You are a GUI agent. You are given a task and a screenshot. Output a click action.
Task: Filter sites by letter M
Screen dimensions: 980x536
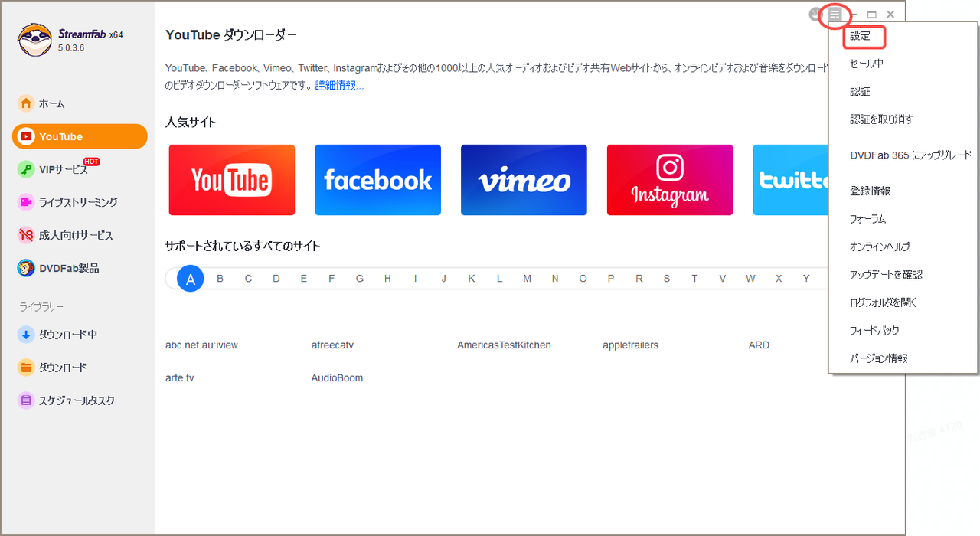point(527,279)
